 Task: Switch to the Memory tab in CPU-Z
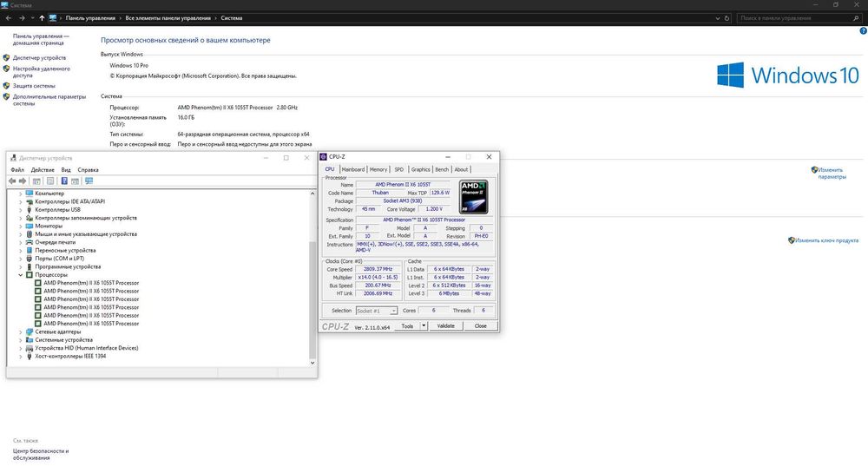tap(378, 169)
